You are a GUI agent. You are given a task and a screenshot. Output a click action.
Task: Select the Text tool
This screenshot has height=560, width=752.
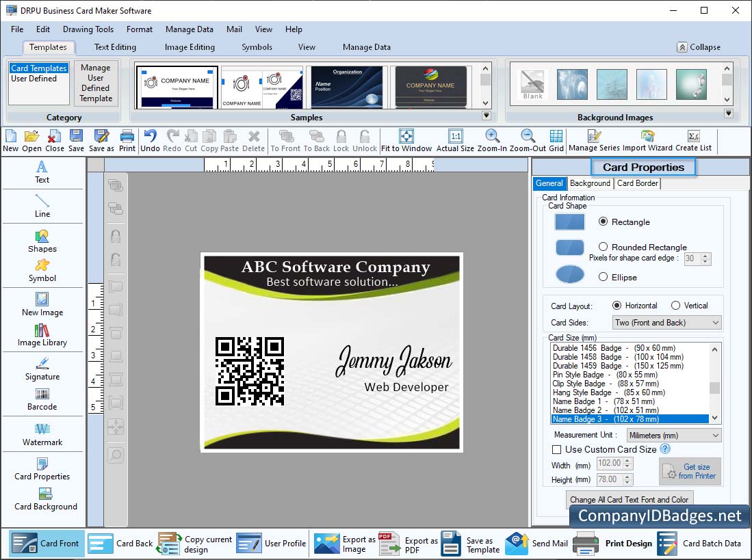42,172
